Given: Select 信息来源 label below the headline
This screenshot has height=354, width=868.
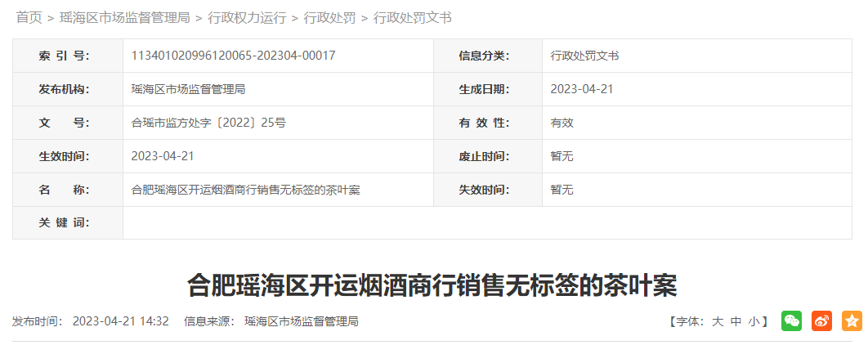Looking at the screenshot, I should pos(210,321).
